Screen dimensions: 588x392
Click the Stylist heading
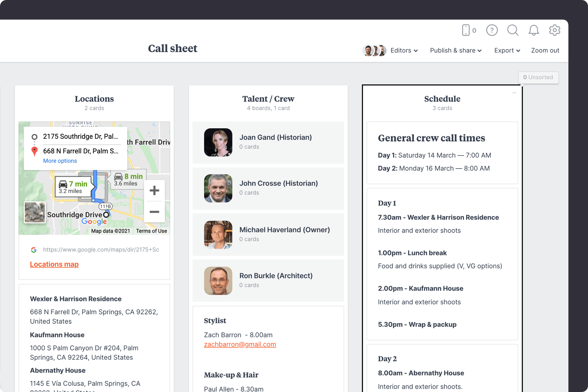(x=215, y=321)
